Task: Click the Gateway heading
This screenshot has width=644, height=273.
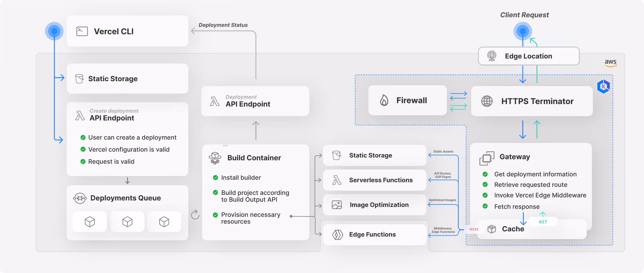Action: coord(515,157)
